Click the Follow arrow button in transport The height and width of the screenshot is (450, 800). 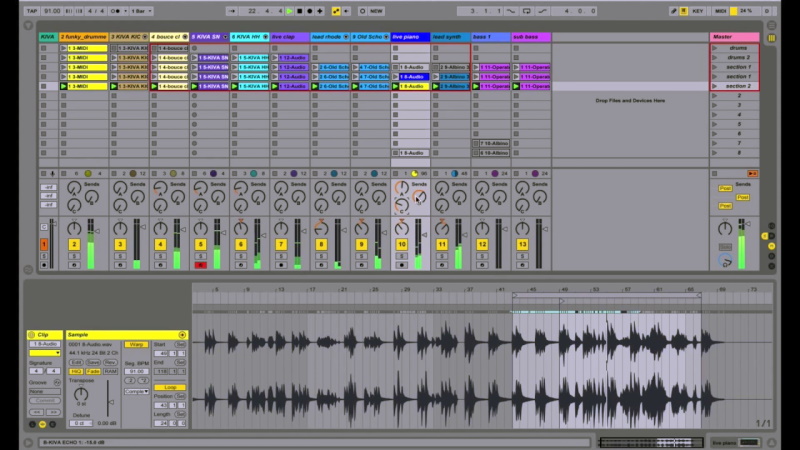(x=232, y=11)
